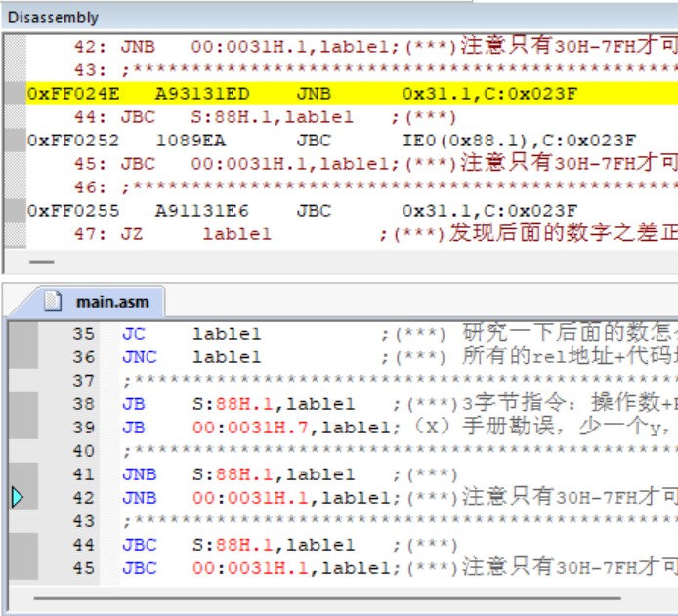The image size is (678, 616).
Task: Click editor line 36 JNC lable1
Action: (399, 357)
